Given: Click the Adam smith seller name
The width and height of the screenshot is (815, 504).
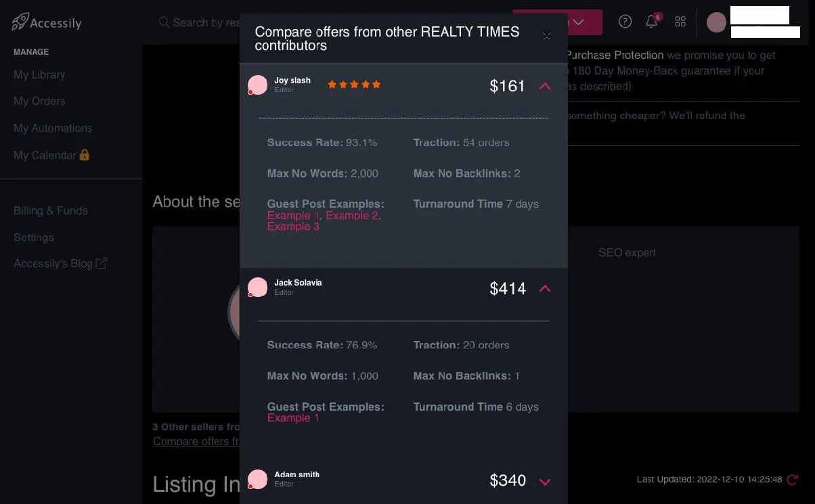Looking at the screenshot, I should (x=296, y=474).
